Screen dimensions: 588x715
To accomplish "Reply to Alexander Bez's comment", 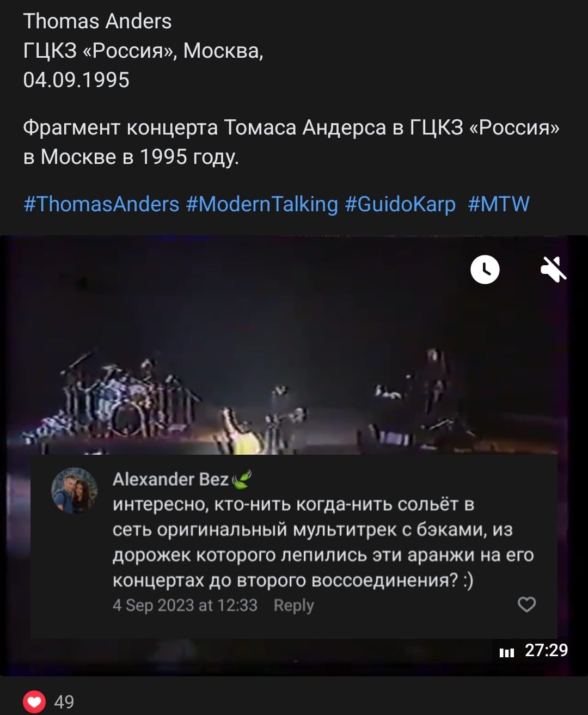I will click(293, 606).
